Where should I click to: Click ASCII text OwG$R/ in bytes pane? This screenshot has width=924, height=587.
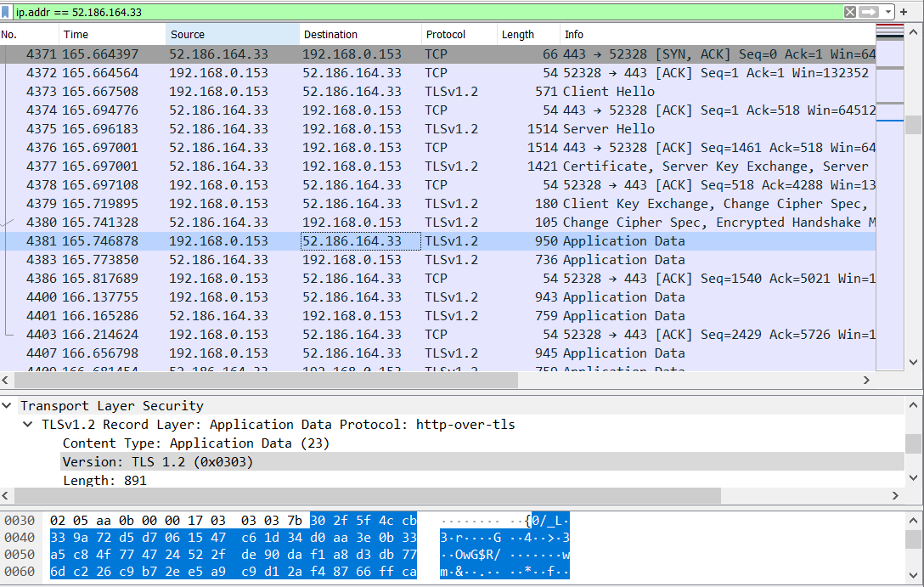point(477,555)
